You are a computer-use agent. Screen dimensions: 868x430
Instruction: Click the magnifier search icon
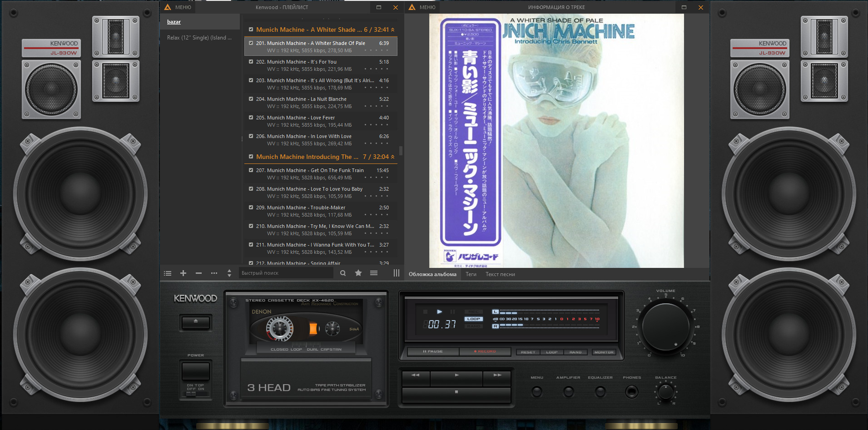pos(343,273)
